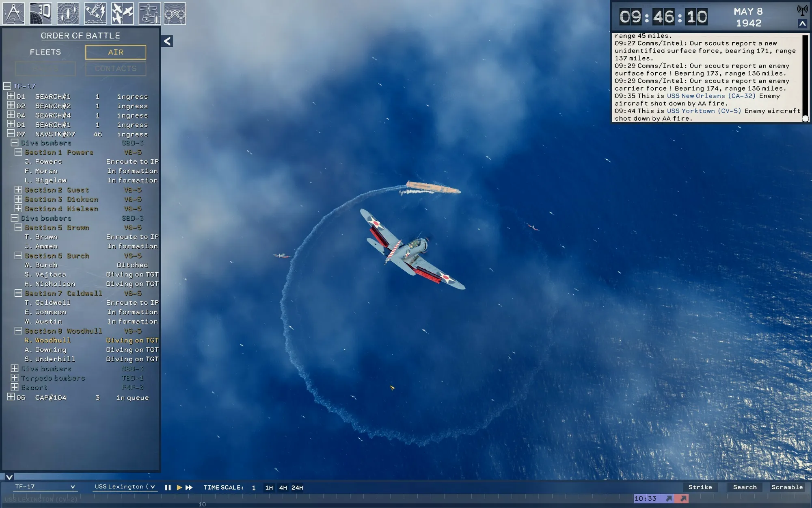Collapse the Order of Battle panel arrow
Screen dimensions: 812x508
[167, 41]
